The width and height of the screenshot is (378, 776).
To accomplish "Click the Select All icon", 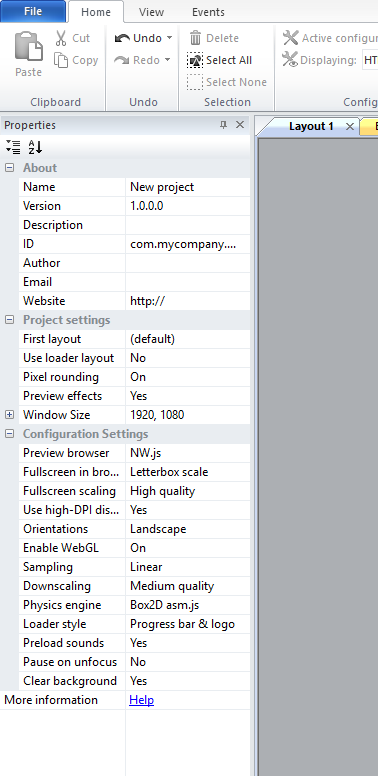I will click(x=195, y=60).
